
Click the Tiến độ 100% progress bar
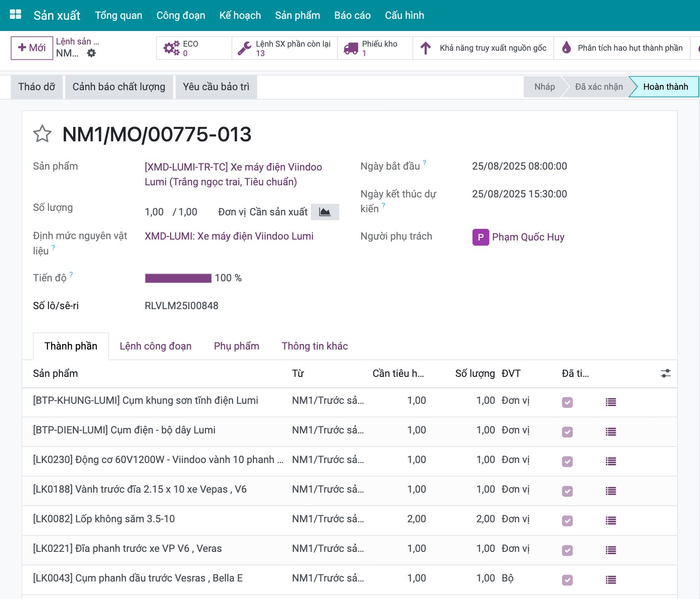pos(178,278)
